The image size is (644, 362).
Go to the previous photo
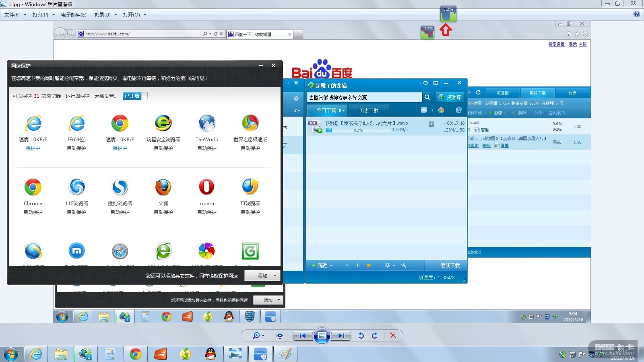coord(303,335)
